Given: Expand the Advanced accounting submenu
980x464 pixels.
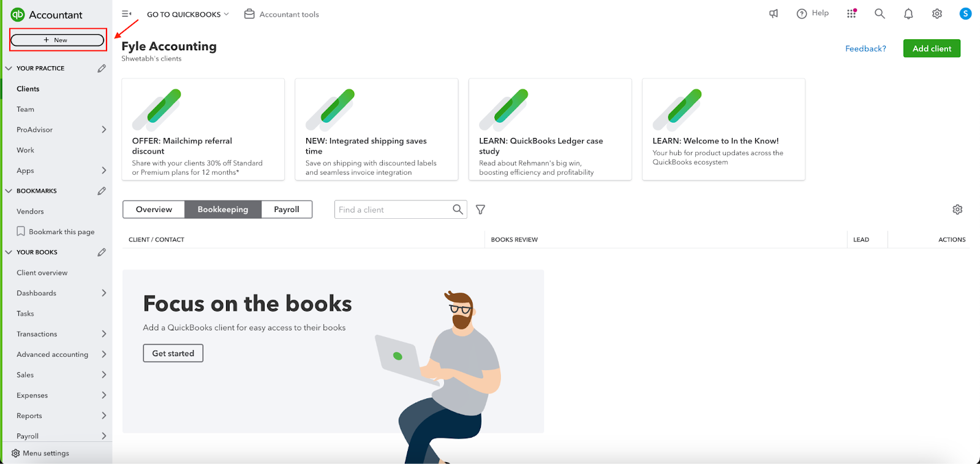Looking at the screenshot, I should tap(104, 354).
